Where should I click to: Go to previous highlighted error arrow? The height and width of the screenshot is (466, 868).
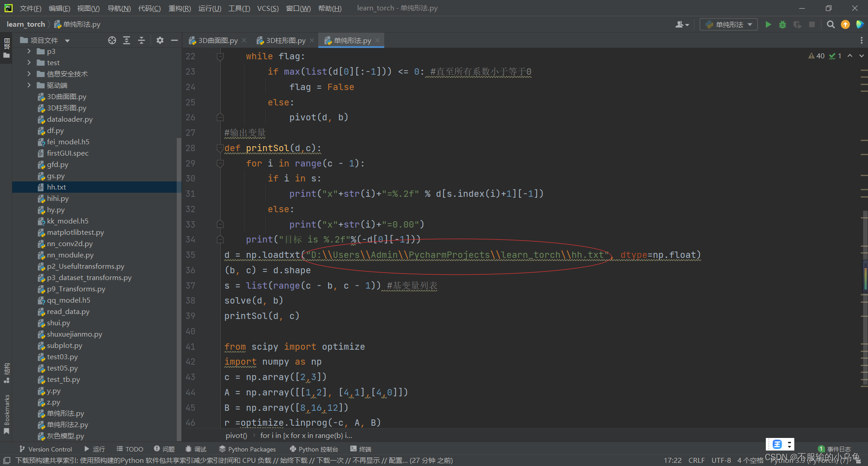[x=850, y=56]
